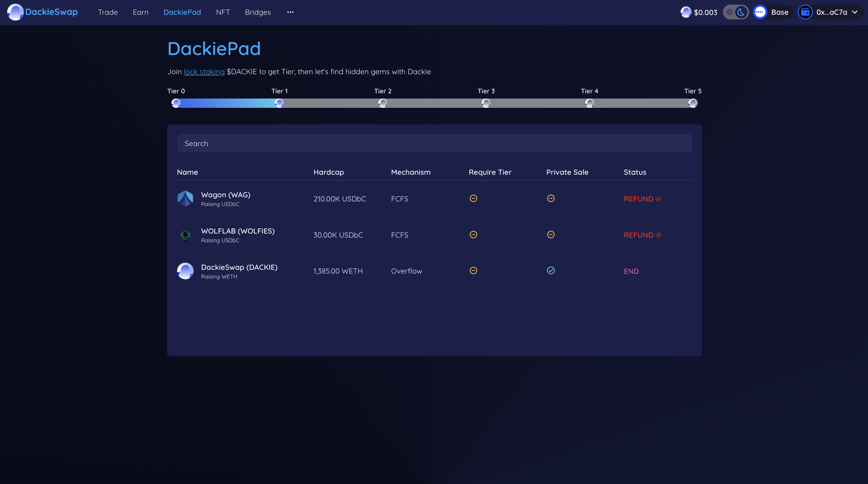
Task: Click the Private Sale column header
Action: point(567,172)
